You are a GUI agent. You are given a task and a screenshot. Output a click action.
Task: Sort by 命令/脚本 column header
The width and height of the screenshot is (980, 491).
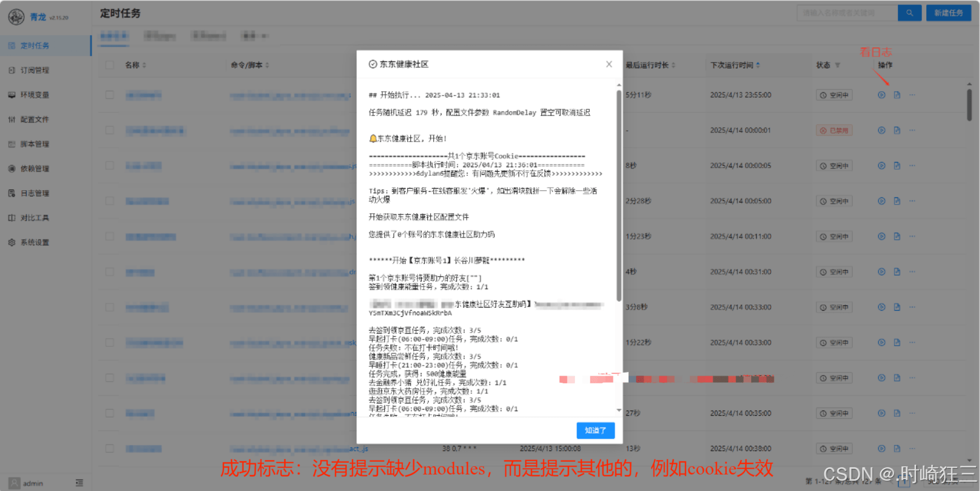(250, 65)
